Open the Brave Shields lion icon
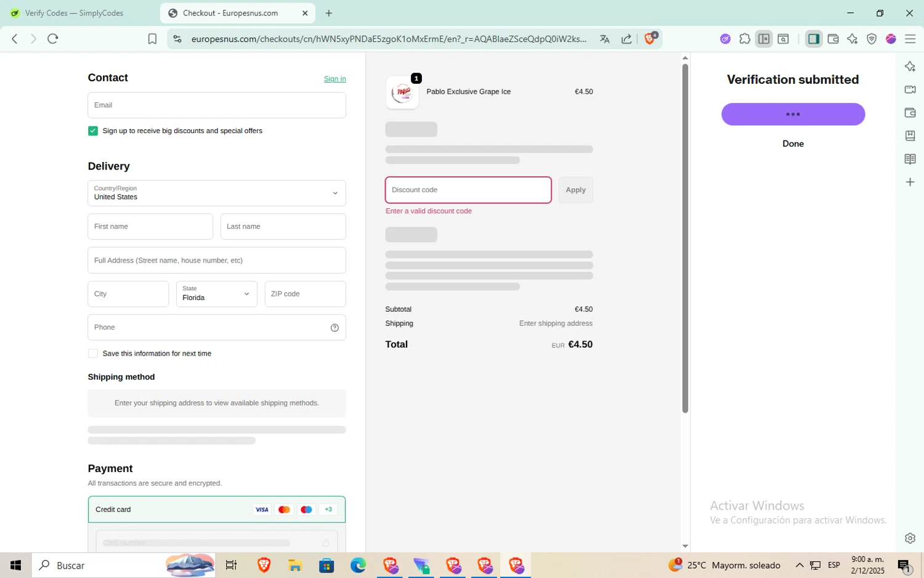 pyautogui.click(x=650, y=38)
